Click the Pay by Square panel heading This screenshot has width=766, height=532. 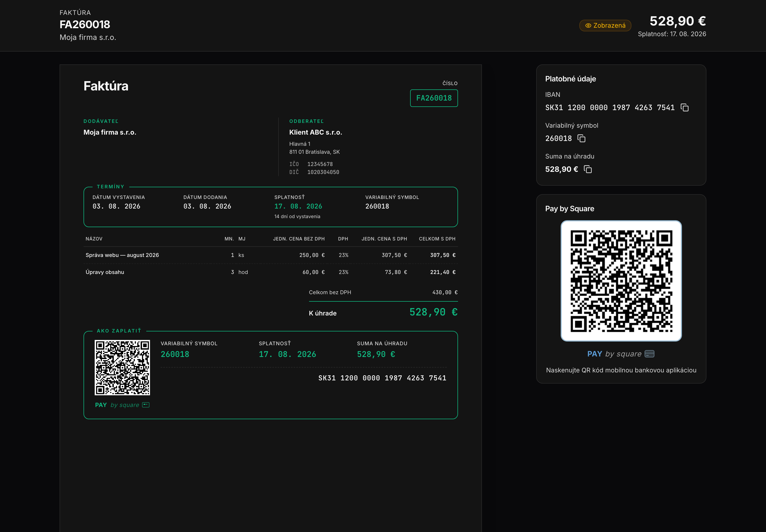(x=569, y=209)
